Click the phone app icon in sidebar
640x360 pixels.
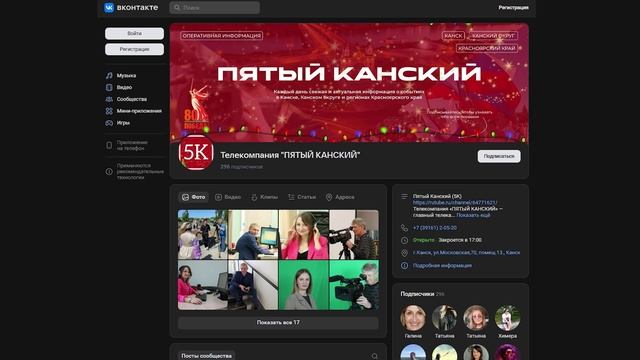click(109, 145)
